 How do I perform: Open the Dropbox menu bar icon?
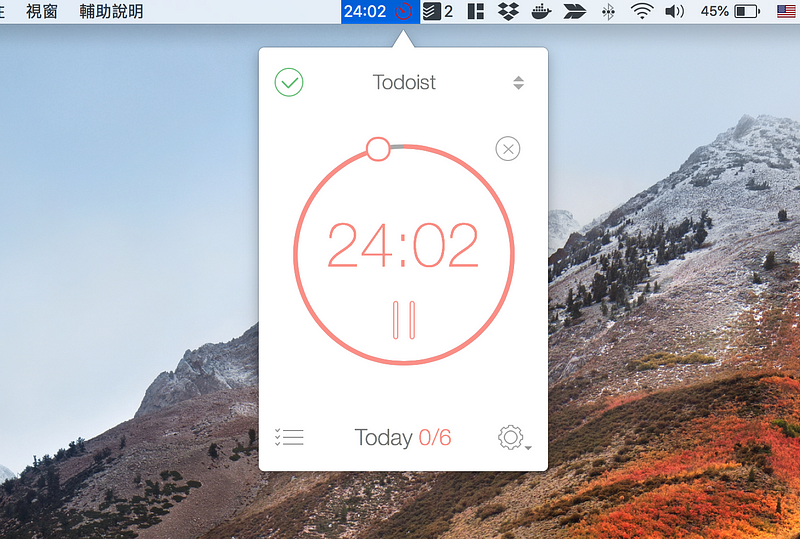click(x=508, y=11)
